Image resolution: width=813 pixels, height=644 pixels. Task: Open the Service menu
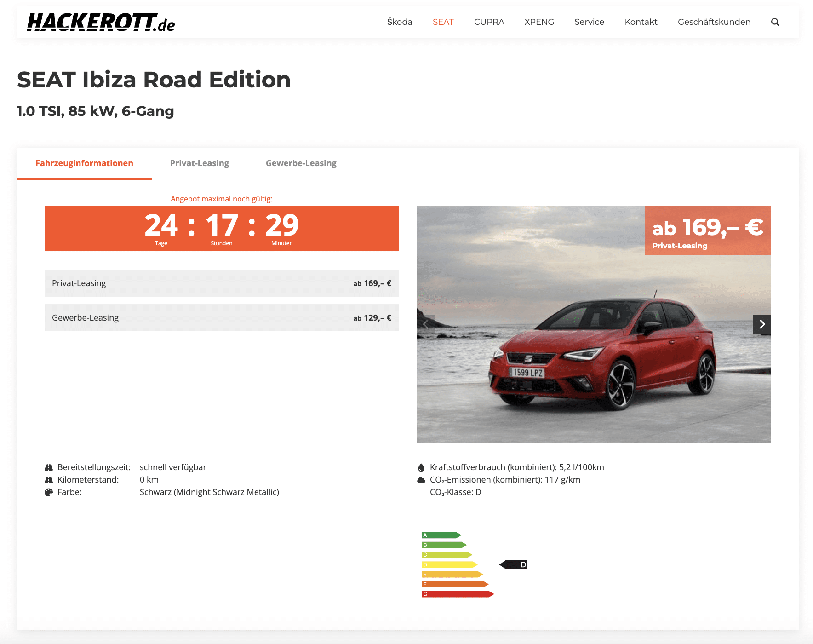[x=589, y=22]
